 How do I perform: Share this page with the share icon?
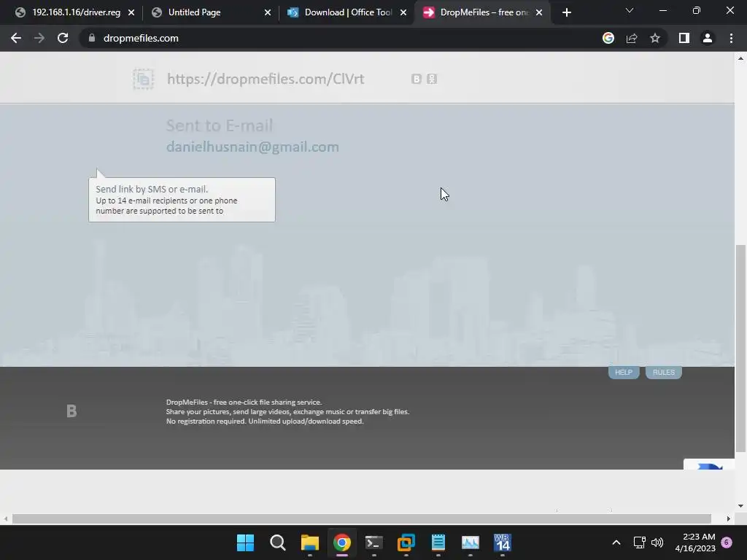(x=632, y=38)
